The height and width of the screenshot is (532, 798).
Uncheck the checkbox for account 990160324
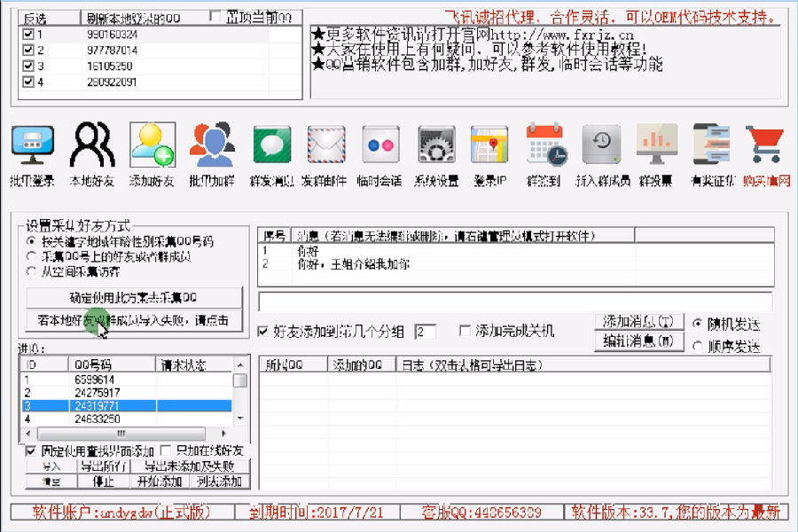(28, 34)
